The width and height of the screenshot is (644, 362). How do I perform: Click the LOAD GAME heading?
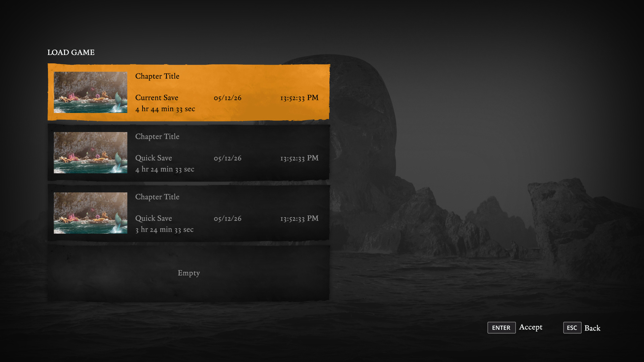(71, 52)
